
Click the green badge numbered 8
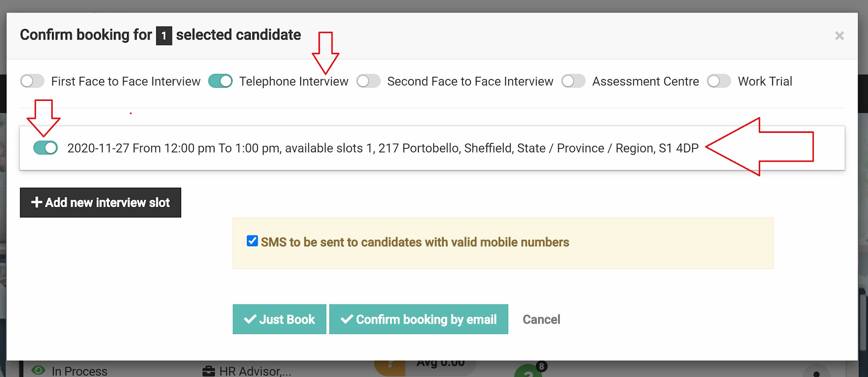point(541,367)
